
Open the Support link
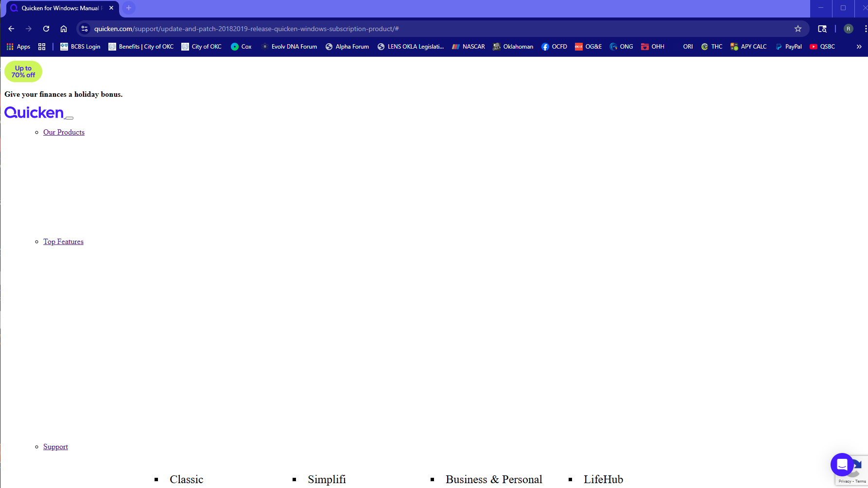(x=55, y=446)
